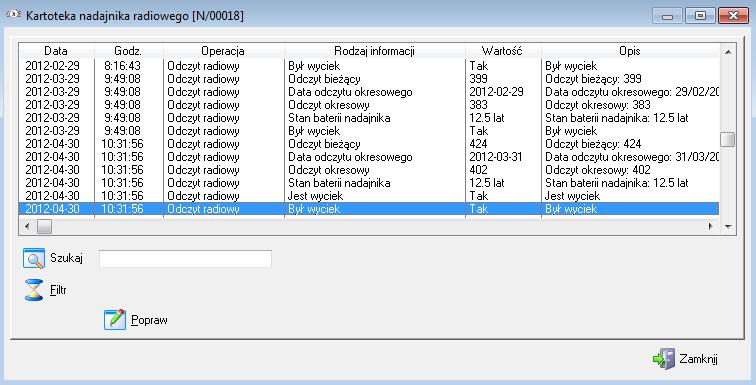Click the Popraw button label
756x385 pixels.
pos(149,320)
